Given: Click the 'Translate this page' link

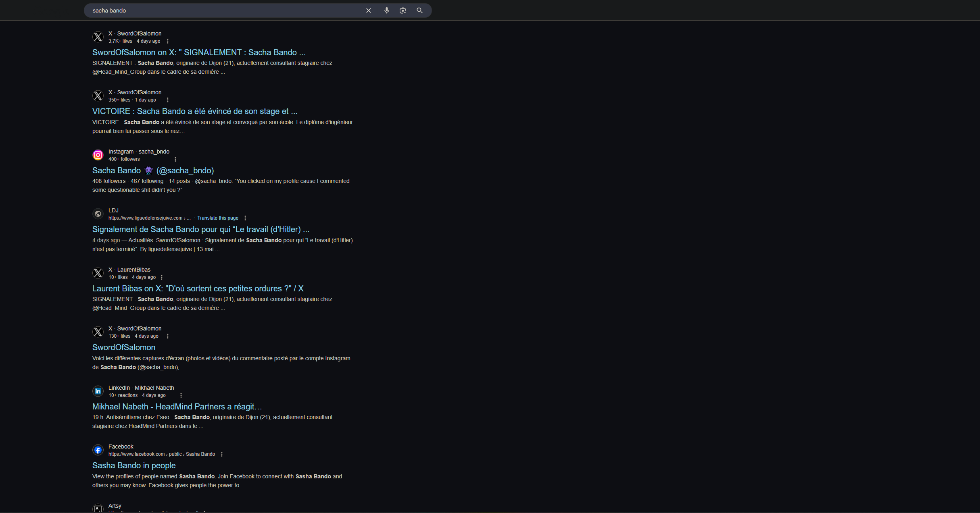Looking at the screenshot, I should click(x=218, y=218).
